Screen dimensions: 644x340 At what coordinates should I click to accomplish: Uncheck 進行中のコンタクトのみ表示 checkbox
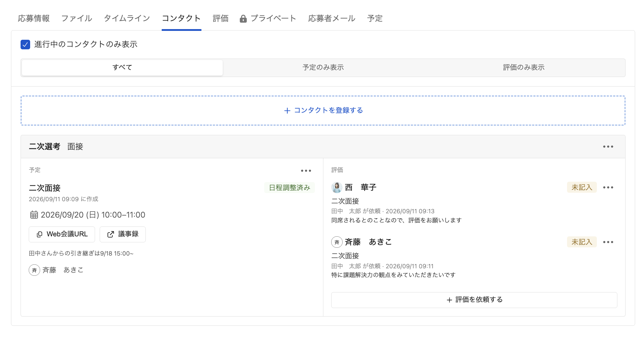[x=25, y=44]
